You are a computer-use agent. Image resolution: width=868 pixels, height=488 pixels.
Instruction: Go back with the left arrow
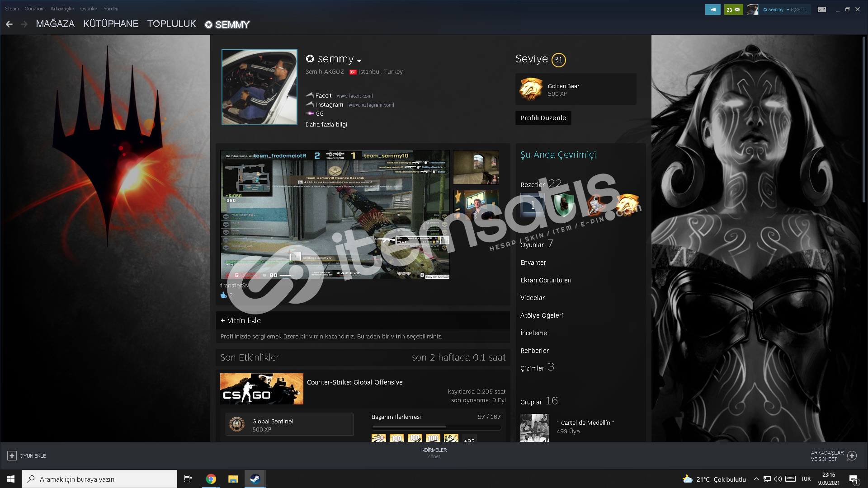pos(9,24)
